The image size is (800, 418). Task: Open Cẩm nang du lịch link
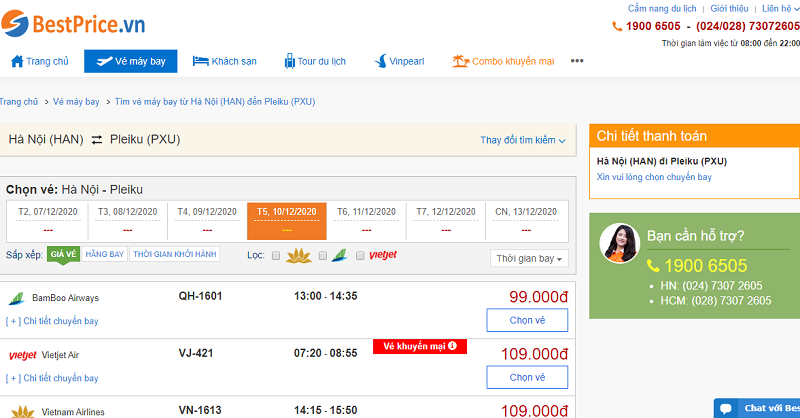coord(662,9)
